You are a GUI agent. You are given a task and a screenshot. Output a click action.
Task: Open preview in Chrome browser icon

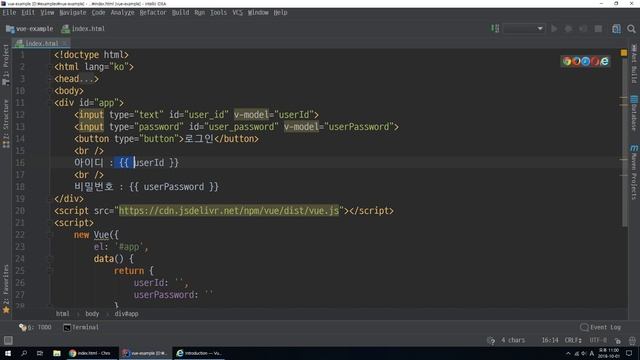point(567,61)
